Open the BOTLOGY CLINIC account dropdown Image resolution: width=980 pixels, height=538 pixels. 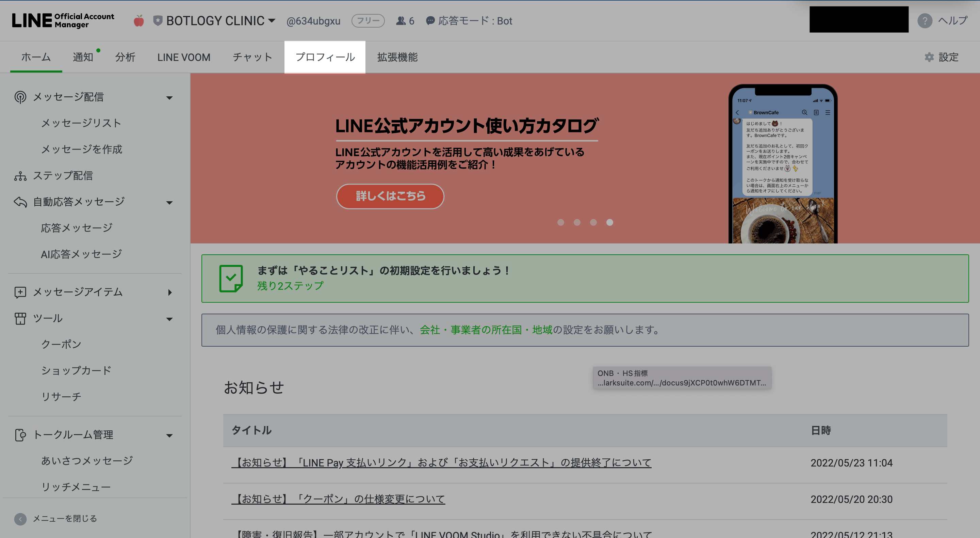click(272, 20)
